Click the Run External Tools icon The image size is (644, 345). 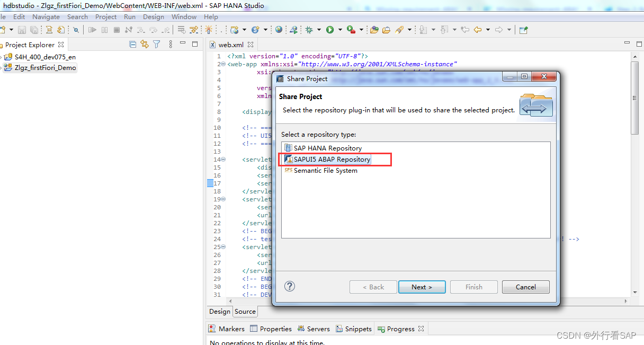coord(351,30)
